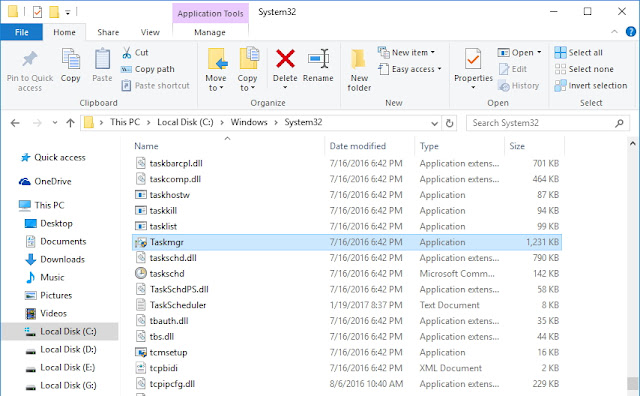Expand the Open button dropdown arrow
Image resolution: width=640 pixels, height=396 pixels.
coord(539,52)
